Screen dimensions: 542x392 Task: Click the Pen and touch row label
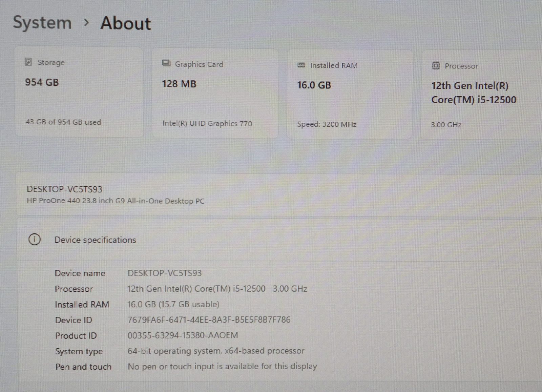pyautogui.click(x=83, y=367)
